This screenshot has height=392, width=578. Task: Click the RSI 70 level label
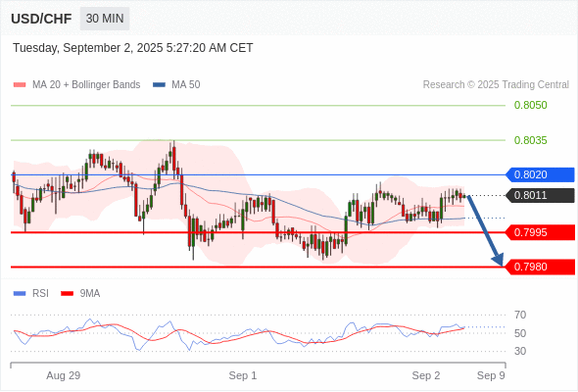[x=520, y=315]
